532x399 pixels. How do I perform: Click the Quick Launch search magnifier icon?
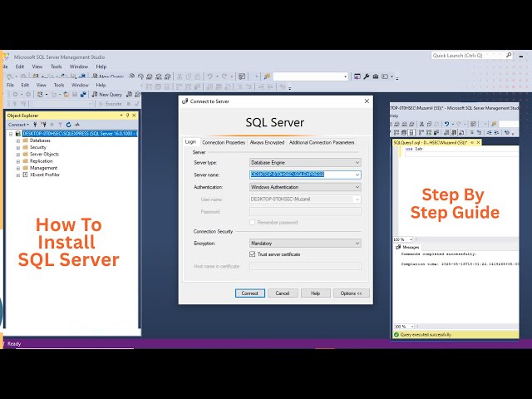pyautogui.click(x=508, y=55)
